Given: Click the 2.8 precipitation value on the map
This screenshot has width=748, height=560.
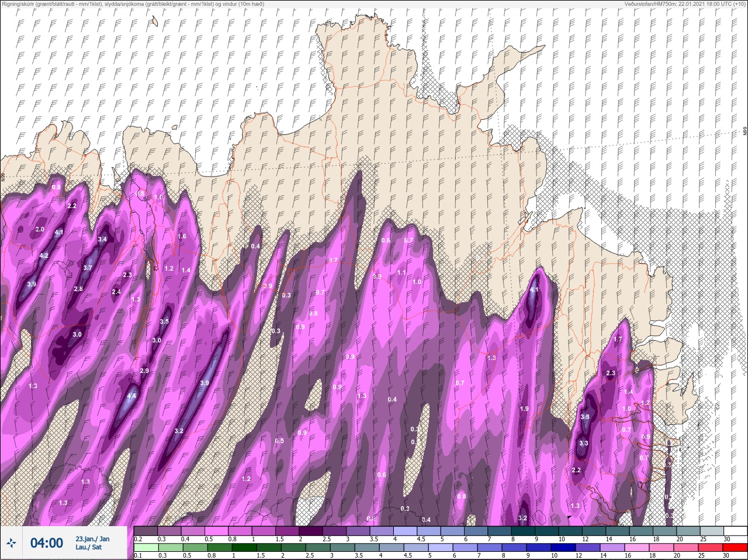Looking at the screenshot, I should coord(78,289).
